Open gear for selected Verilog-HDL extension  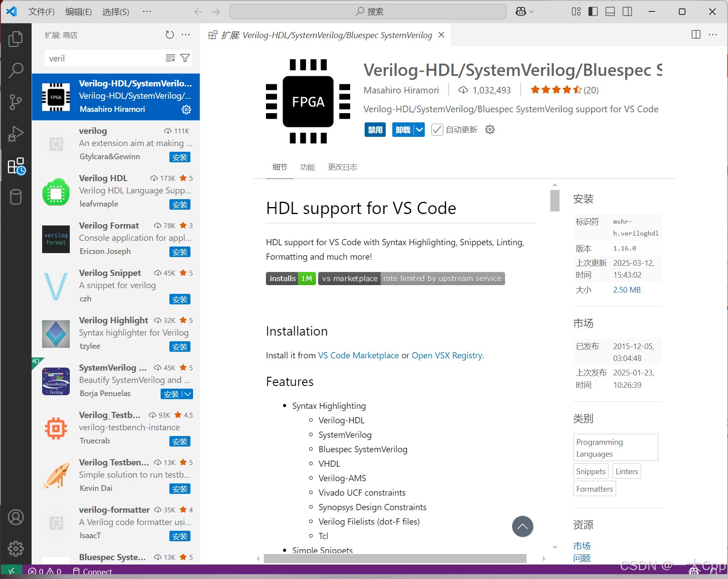[x=186, y=109]
